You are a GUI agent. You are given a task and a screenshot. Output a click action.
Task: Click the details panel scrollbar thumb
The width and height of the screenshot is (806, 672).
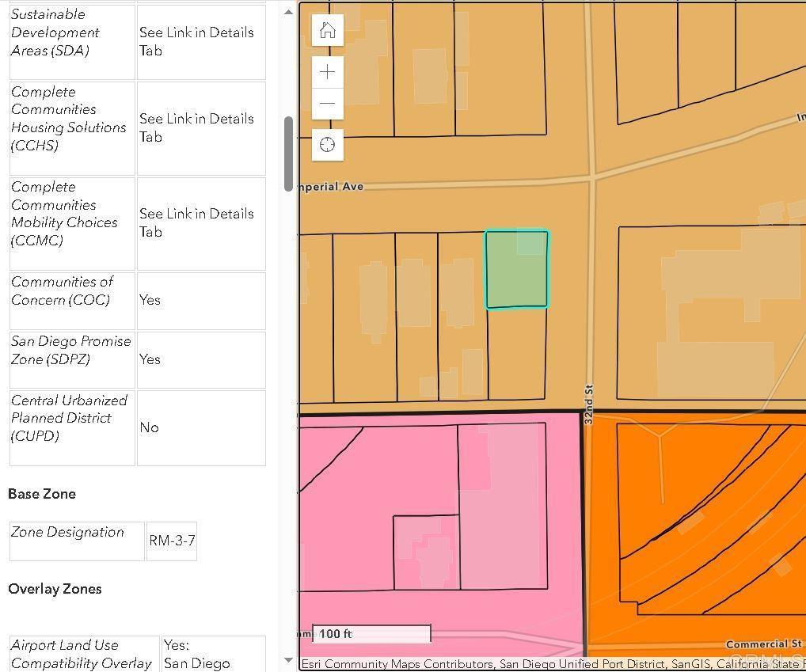click(x=288, y=154)
